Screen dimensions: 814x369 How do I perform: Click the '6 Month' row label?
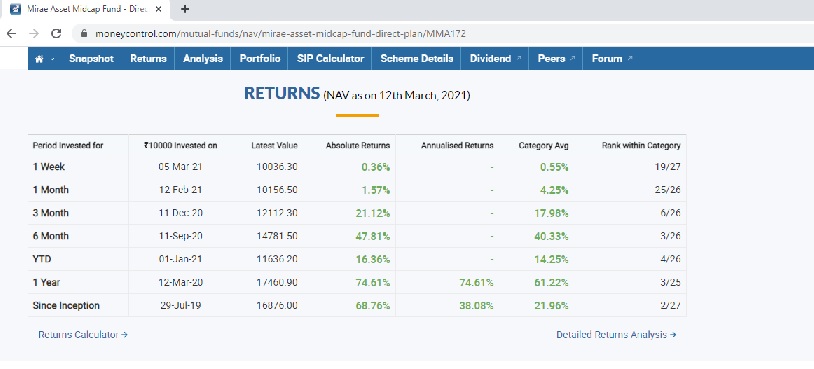point(50,236)
